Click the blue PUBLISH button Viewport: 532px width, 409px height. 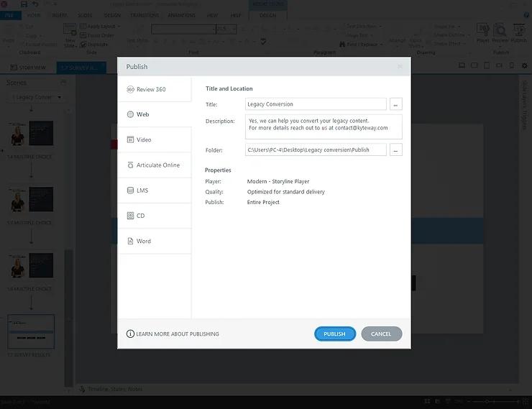(334, 334)
